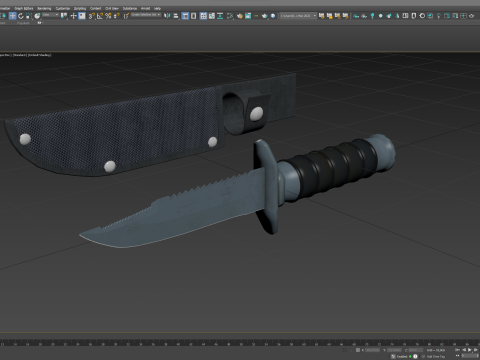This screenshot has width=480, height=360.
Task: Open the Material Editor icon
Action: coord(230,16)
